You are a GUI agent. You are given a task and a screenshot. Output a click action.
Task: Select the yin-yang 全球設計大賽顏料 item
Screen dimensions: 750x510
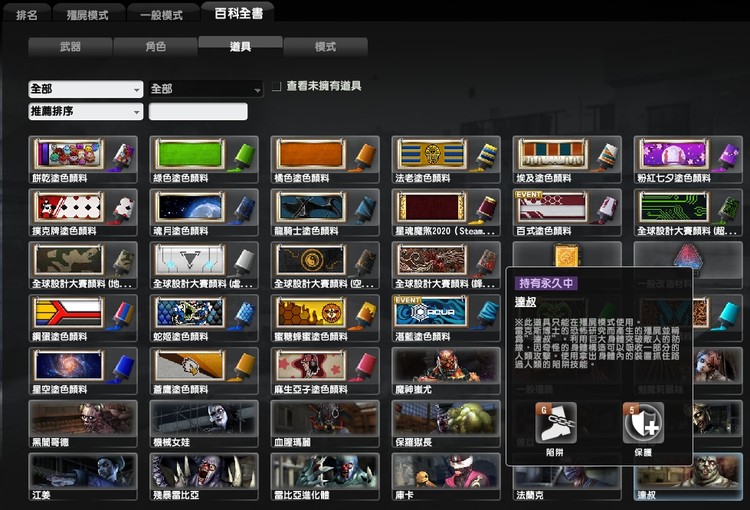tap(325, 266)
